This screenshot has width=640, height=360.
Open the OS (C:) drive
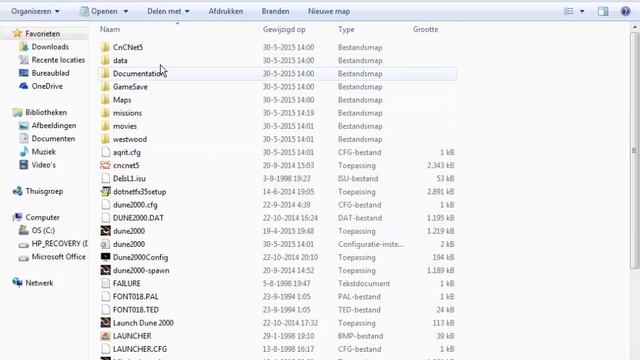pos(43,230)
